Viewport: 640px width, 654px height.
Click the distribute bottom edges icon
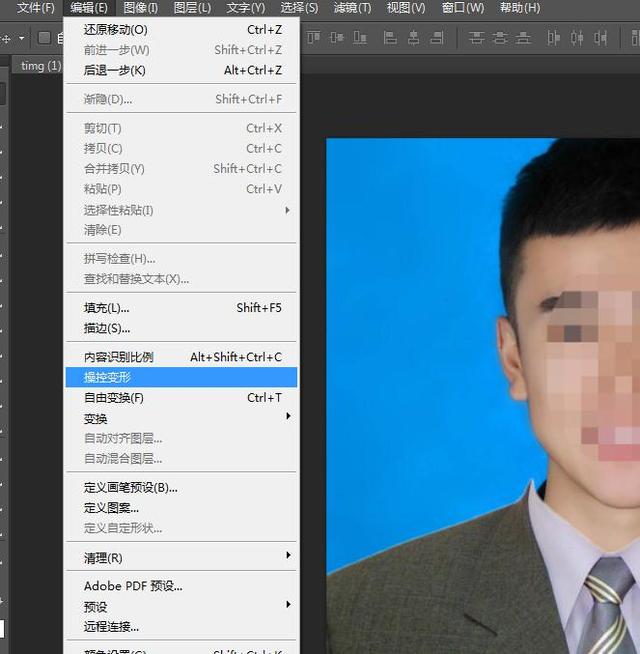click(x=523, y=38)
